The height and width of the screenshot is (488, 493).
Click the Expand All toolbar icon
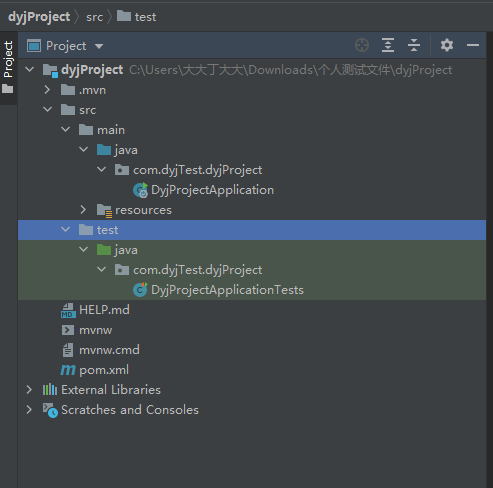(x=388, y=45)
